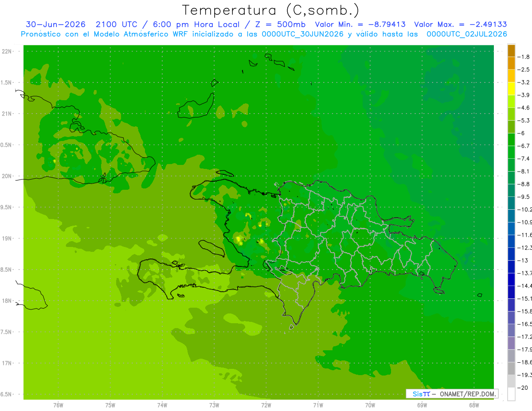Click the "-3.9" colorbar value
532x411 pixels.
point(524,95)
